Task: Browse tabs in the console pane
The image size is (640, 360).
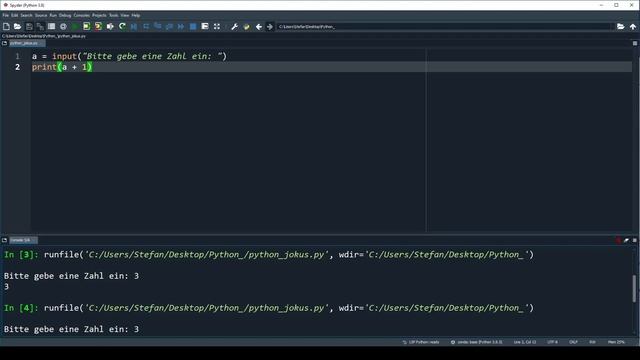Action: coord(4,240)
